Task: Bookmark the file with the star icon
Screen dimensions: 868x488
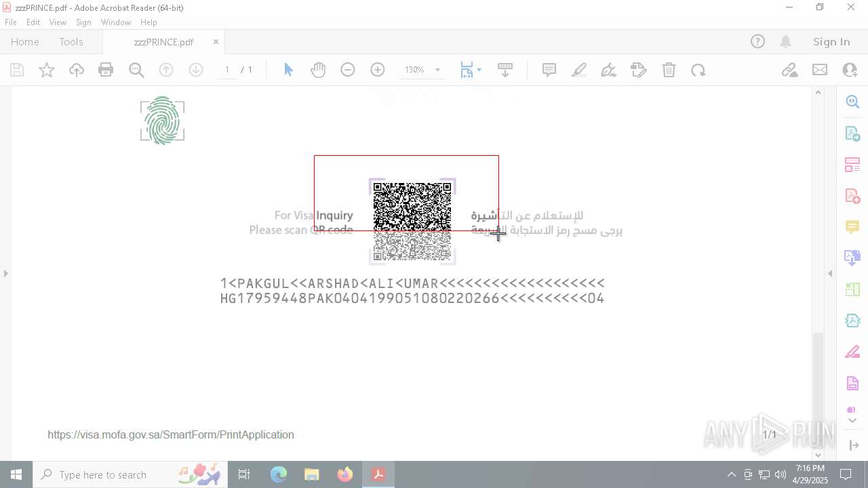Action: point(47,70)
